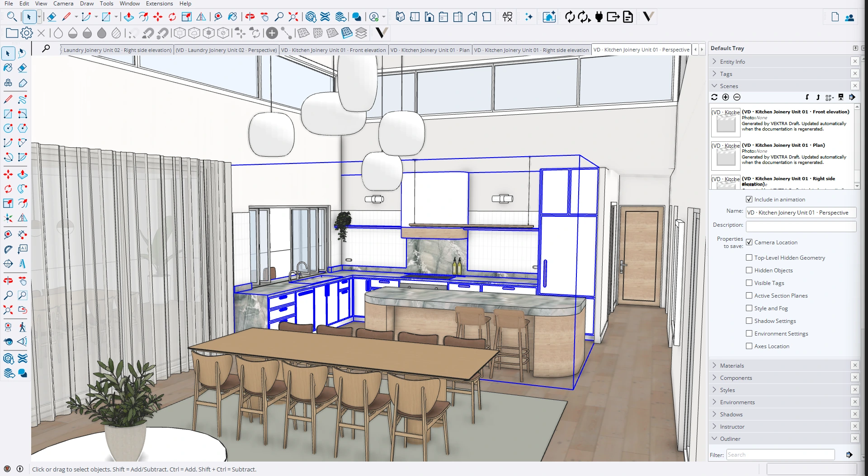The image size is (868, 476).
Task: Enable Top-Level Hidden Geometry checkbox
Action: point(749,257)
